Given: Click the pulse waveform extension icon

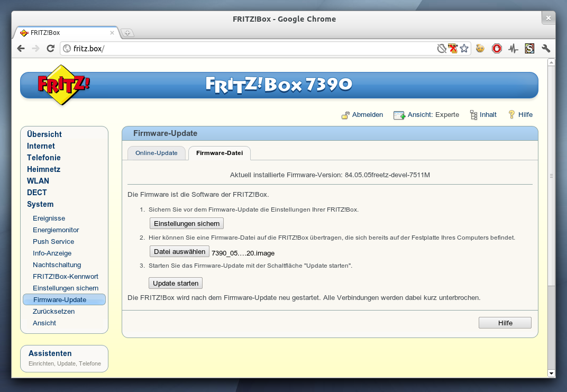Looking at the screenshot, I should click(x=513, y=49).
